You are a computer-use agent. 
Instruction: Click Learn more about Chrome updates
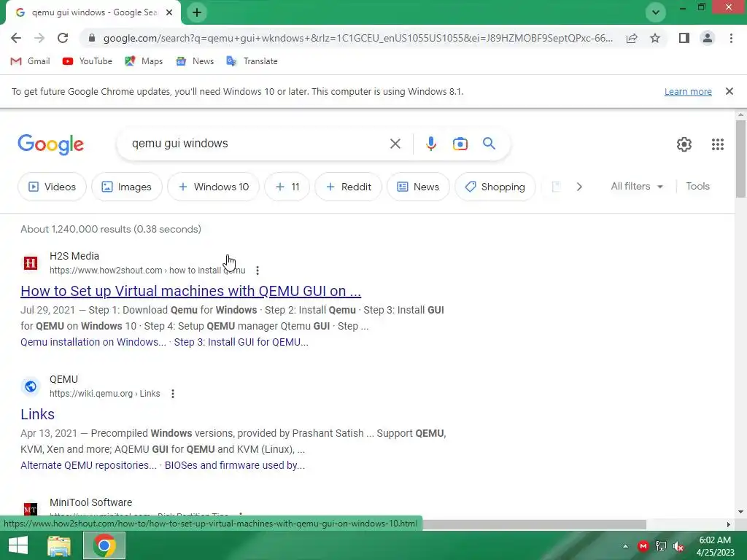tap(688, 91)
